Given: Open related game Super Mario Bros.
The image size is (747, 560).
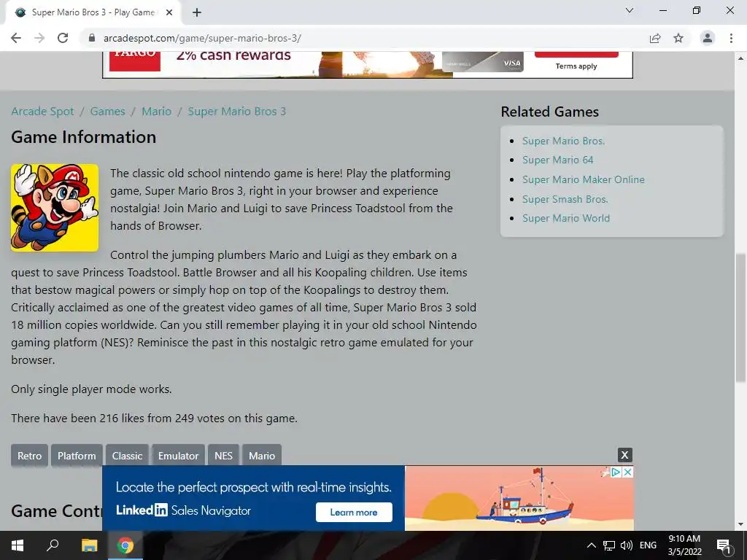Looking at the screenshot, I should (564, 141).
